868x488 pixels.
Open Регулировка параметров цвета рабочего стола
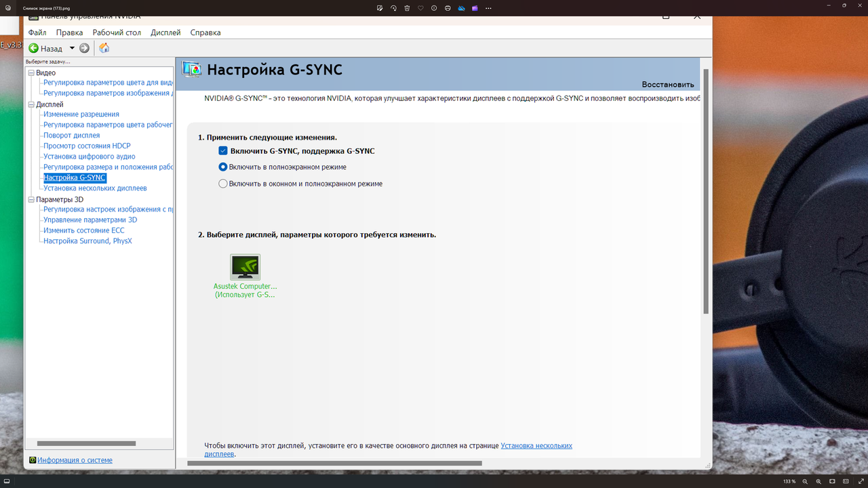point(108,125)
